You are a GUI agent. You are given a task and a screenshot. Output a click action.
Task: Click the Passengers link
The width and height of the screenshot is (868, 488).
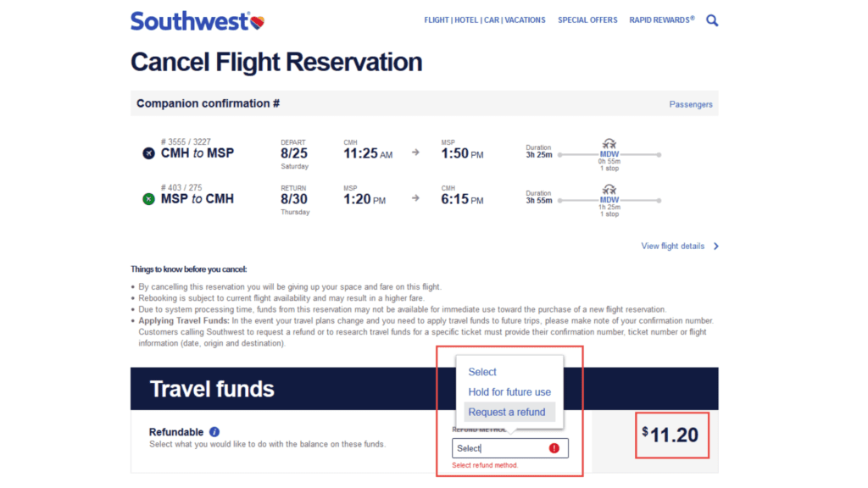691,105
